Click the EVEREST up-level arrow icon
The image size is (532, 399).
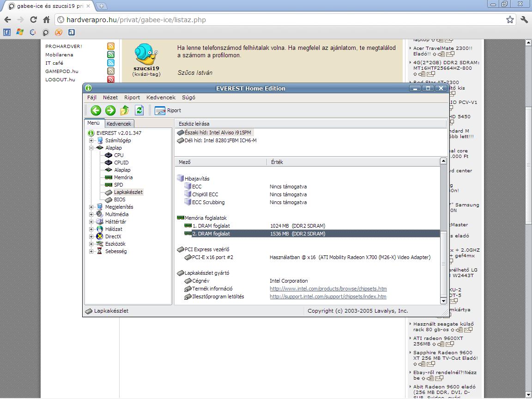coord(125,110)
